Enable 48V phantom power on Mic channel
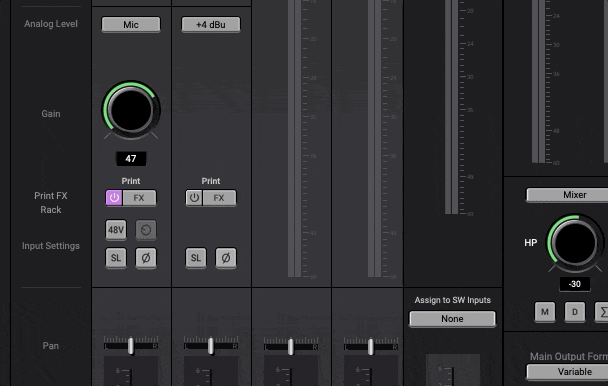 116,230
